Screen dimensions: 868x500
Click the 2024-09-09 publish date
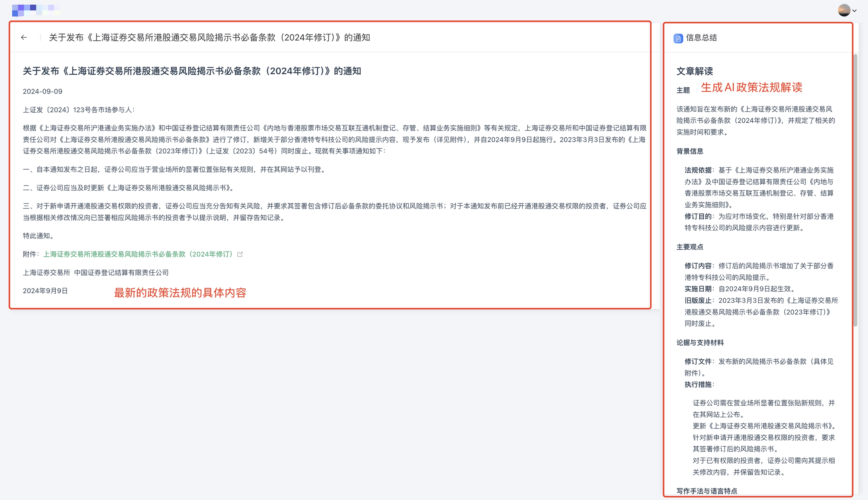coord(43,91)
